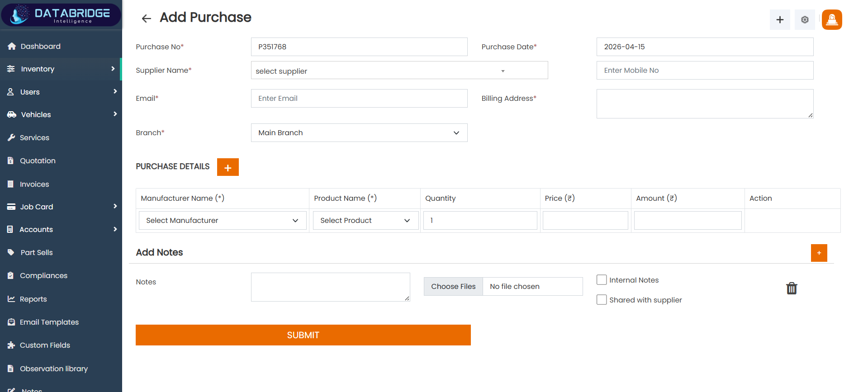This screenshot has width=868, height=392.
Task: Click the Part Sells tag icon
Action: [11, 252]
